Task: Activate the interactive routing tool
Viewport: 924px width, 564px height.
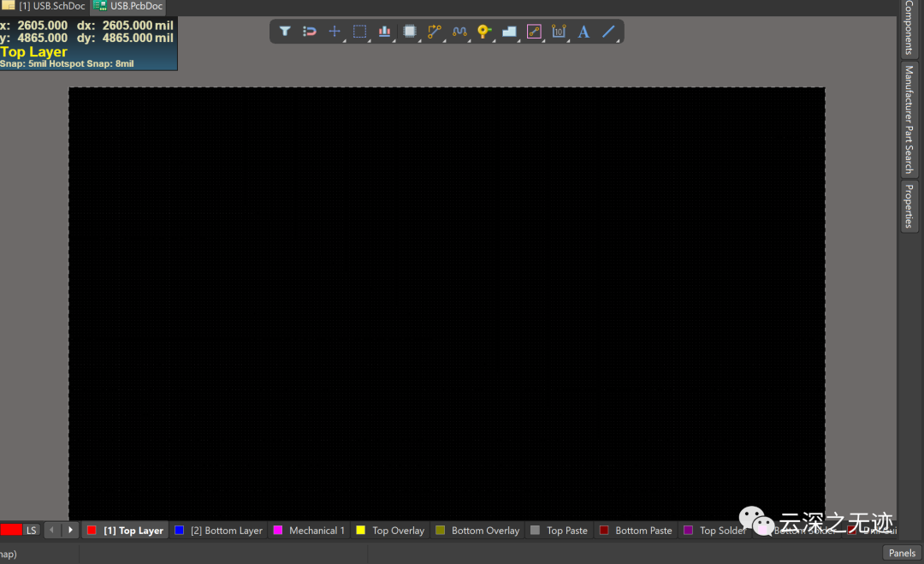Action: click(x=435, y=31)
